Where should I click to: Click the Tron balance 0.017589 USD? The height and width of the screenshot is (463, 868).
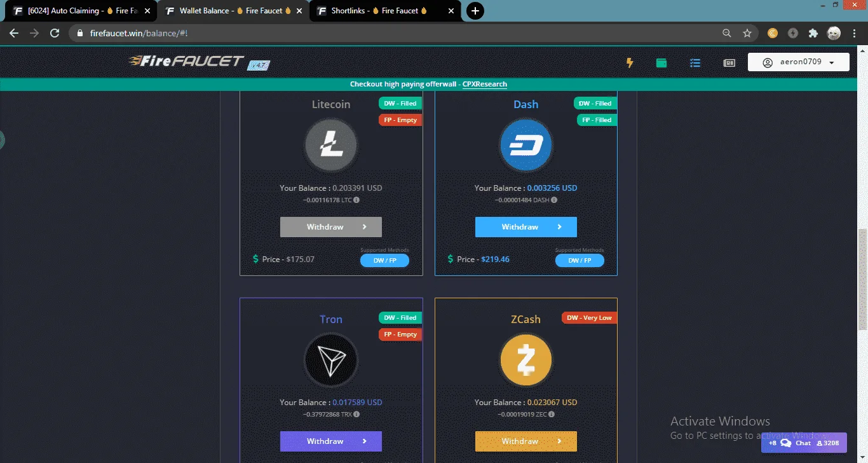coord(358,403)
